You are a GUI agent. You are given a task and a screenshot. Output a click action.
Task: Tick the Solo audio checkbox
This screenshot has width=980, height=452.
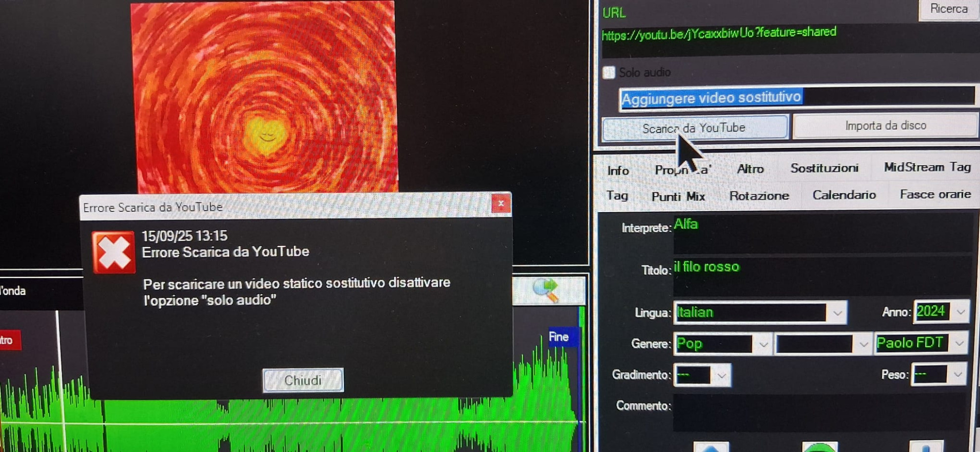pos(609,73)
